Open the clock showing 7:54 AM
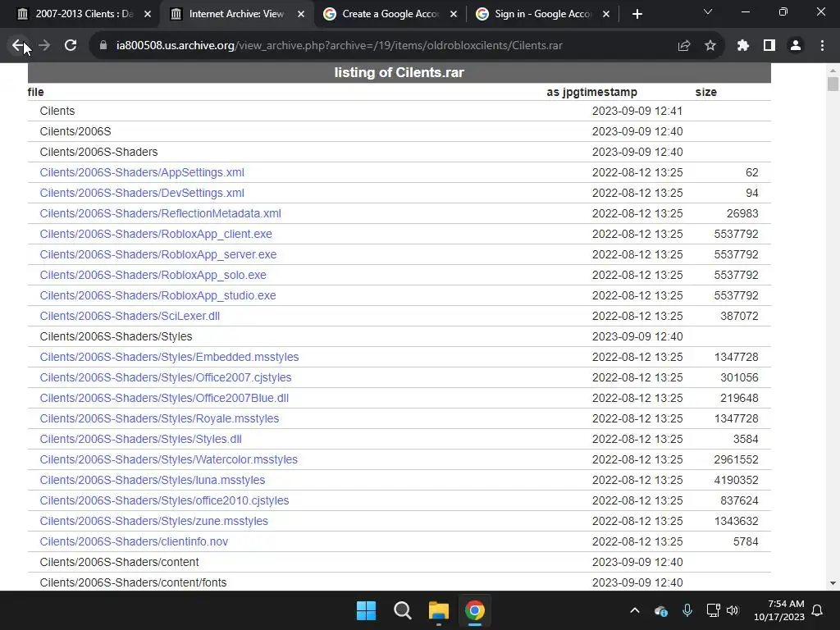The image size is (840, 630). coord(779,610)
